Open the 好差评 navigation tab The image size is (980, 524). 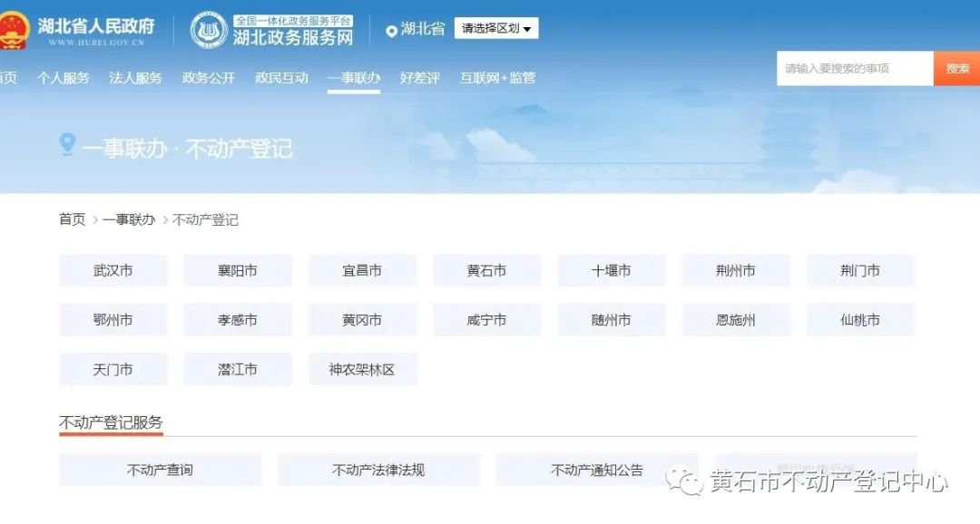(x=419, y=78)
